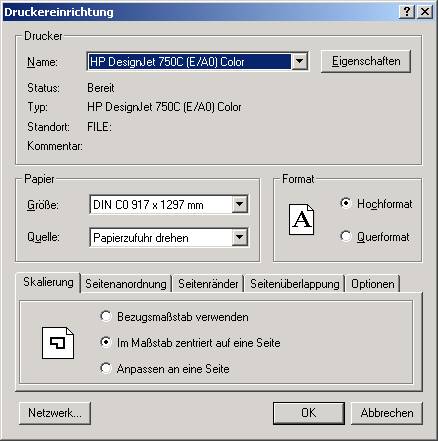This screenshot has width=438, height=441.
Task: Close the Druckereinrichtung dialog
Action: pos(425,12)
